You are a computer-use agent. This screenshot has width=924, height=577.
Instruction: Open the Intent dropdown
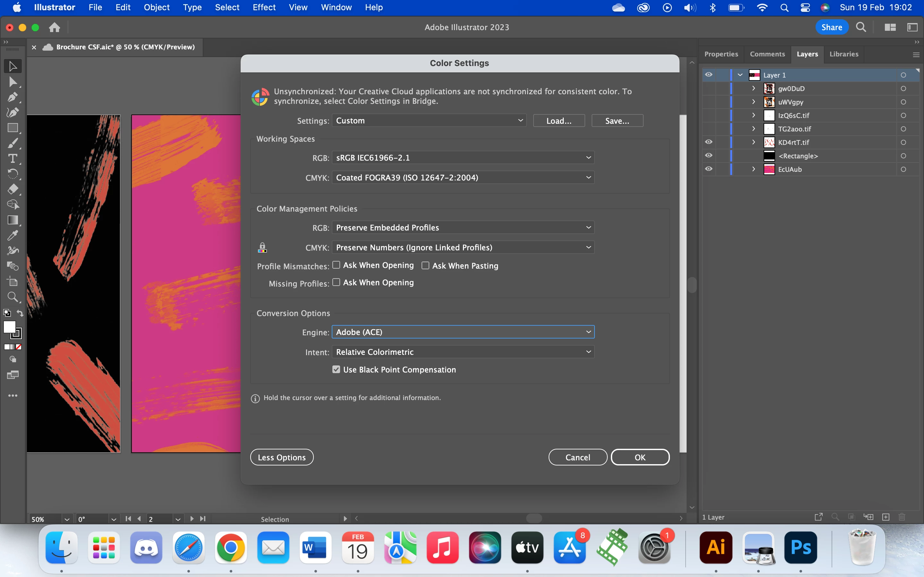(x=463, y=352)
